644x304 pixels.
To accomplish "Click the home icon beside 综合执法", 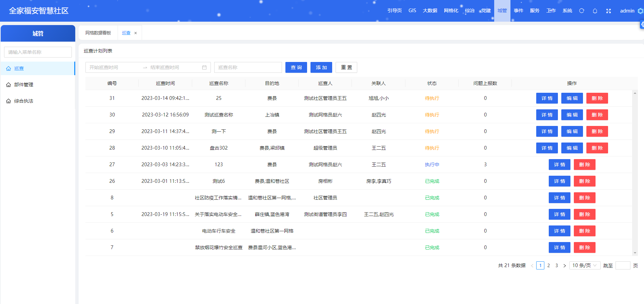I will tap(8, 101).
